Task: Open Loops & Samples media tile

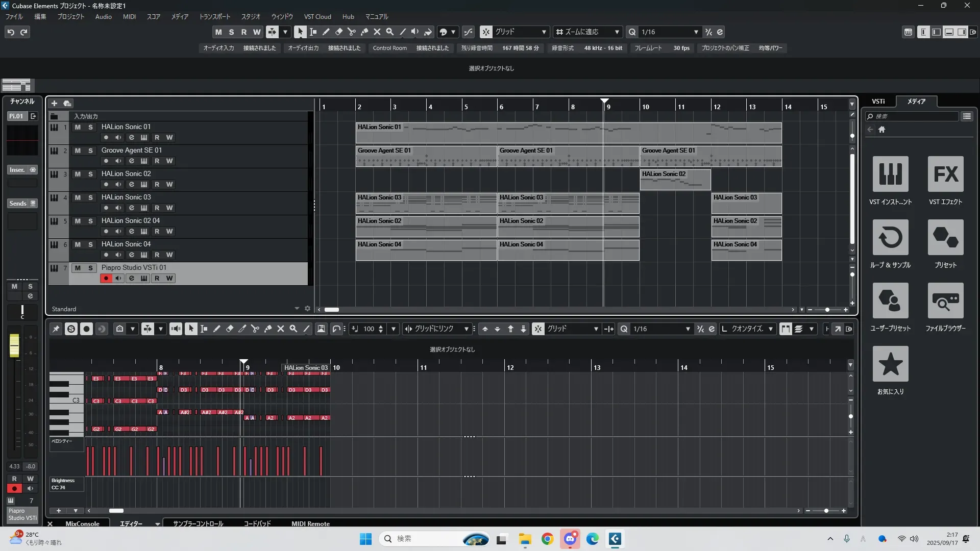Action: pos(890,237)
